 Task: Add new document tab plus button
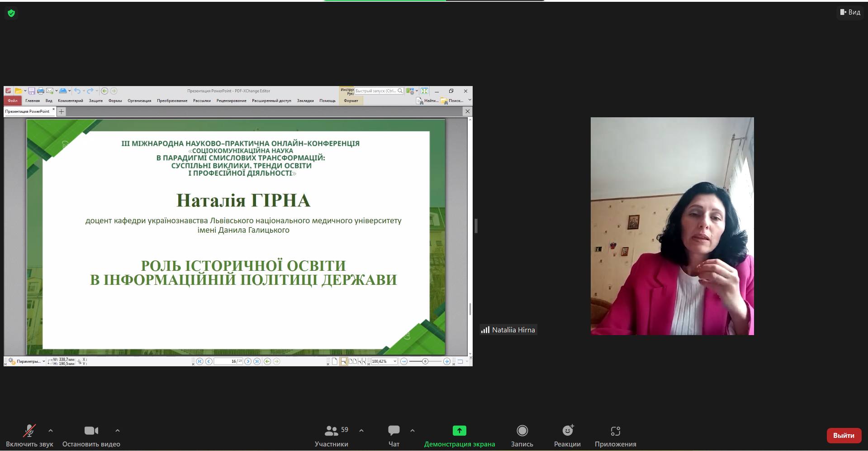coord(62,111)
